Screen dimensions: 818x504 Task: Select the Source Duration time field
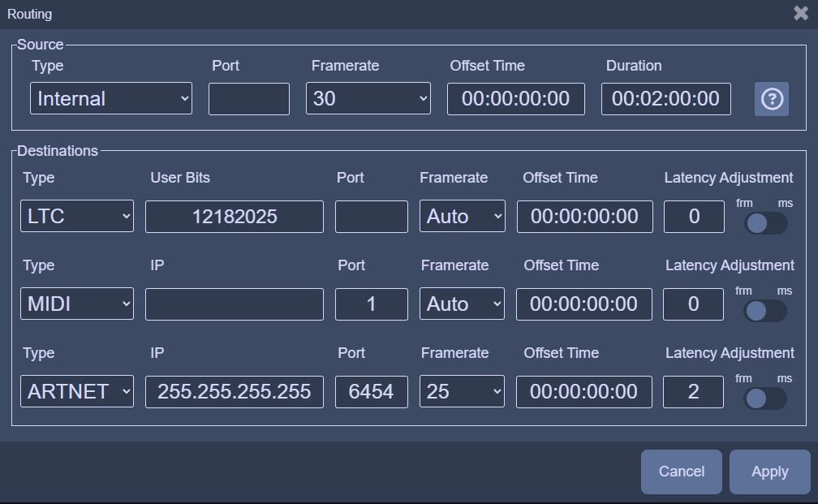click(x=665, y=99)
